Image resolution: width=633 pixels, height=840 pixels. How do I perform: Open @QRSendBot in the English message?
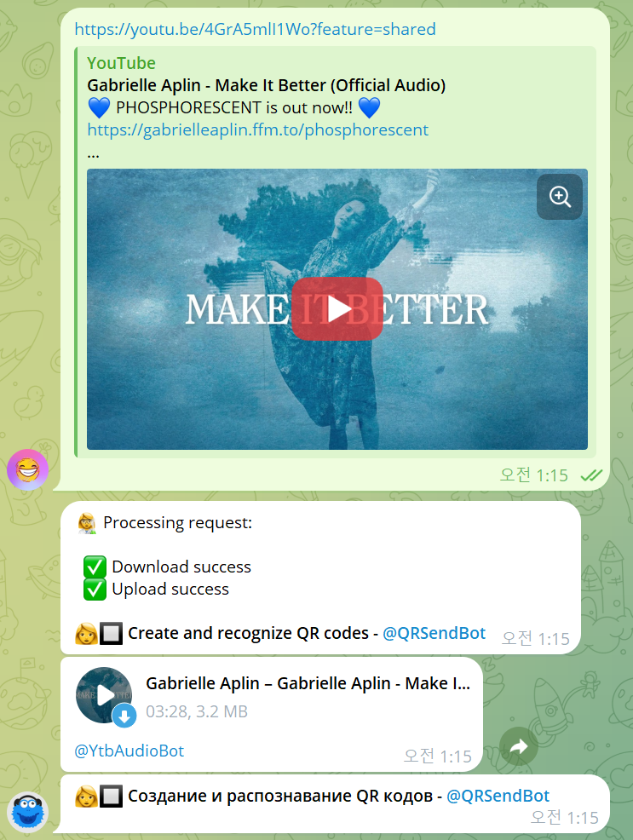point(434,633)
